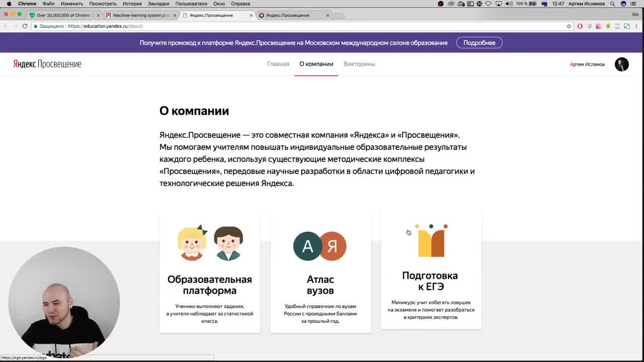644x362 pixels.
Task: Open the Викторины section
Action: pos(359,64)
